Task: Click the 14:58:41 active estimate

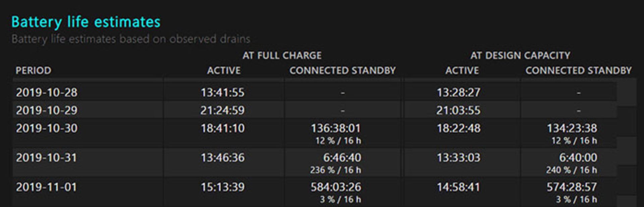Action: click(458, 187)
